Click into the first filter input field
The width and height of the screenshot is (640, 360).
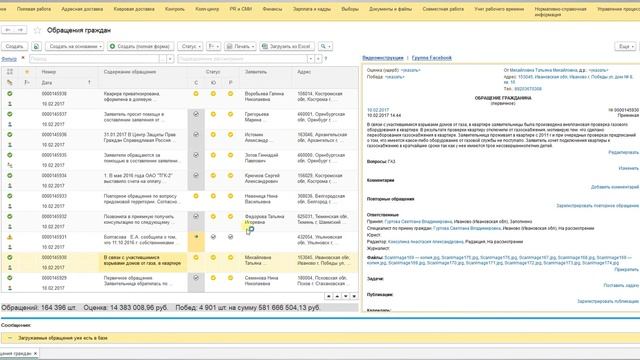click(x=93, y=59)
